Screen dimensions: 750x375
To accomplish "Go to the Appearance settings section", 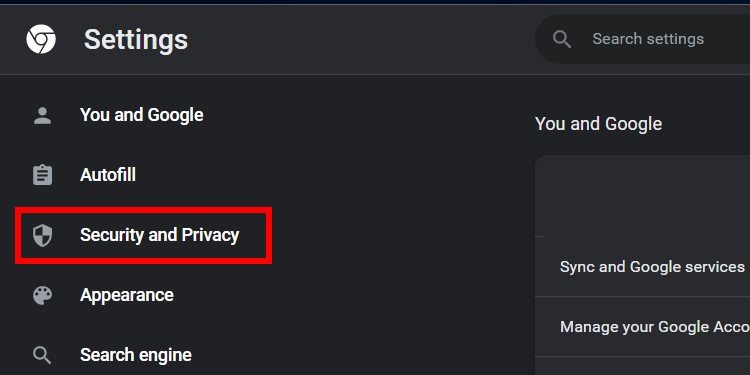I will coord(127,295).
